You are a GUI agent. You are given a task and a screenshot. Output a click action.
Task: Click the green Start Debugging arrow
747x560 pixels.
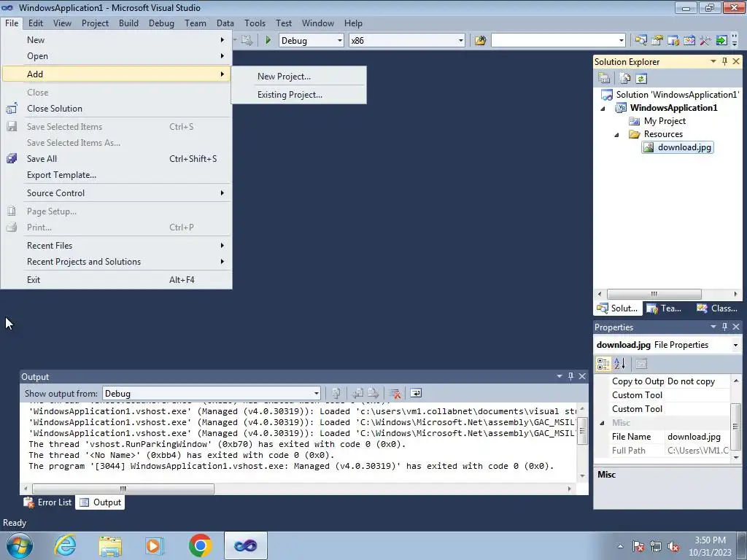[268, 41]
